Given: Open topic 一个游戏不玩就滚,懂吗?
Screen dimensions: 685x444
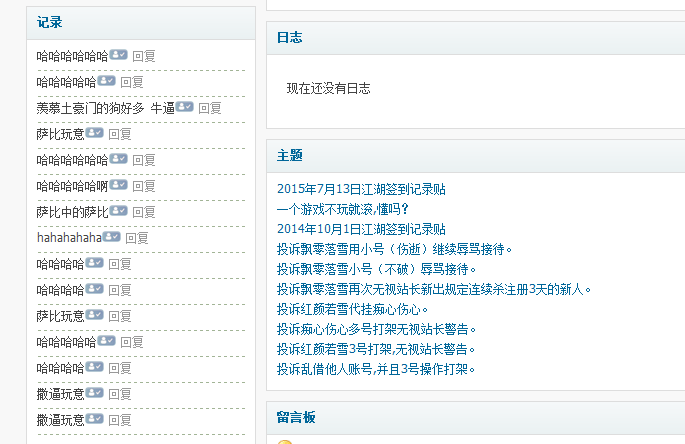Looking at the screenshot, I should pos(342,209).
